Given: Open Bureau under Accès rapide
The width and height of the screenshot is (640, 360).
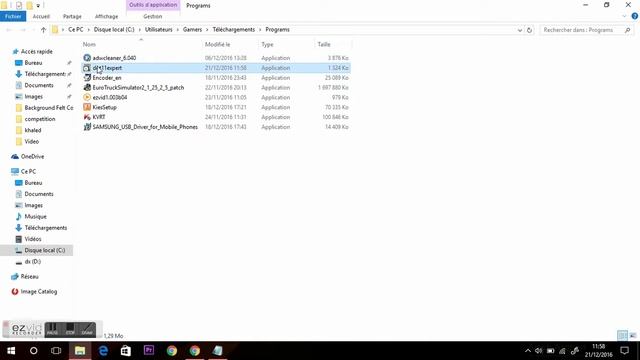Looking at the screenshot, I should [x=33, y=63].
